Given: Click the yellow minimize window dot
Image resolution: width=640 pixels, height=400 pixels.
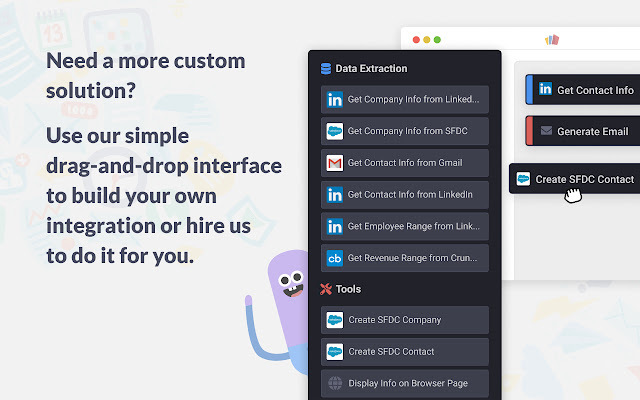Looking at the screenshot, I should [x=427, y=40].
